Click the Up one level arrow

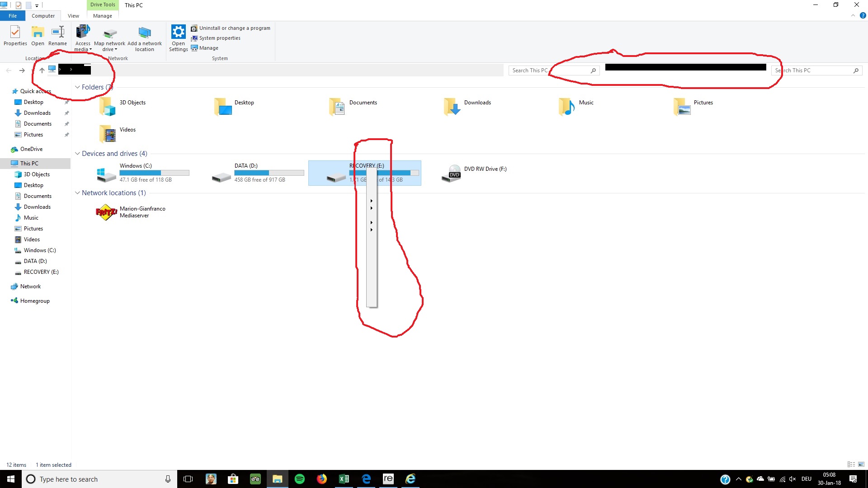tap(42, 70)
